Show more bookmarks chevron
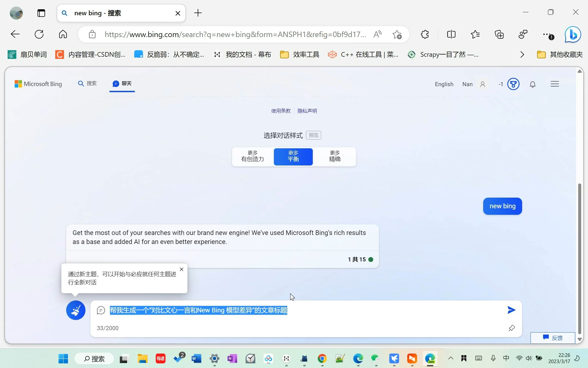The image size is (588, 368). point(522,55)
